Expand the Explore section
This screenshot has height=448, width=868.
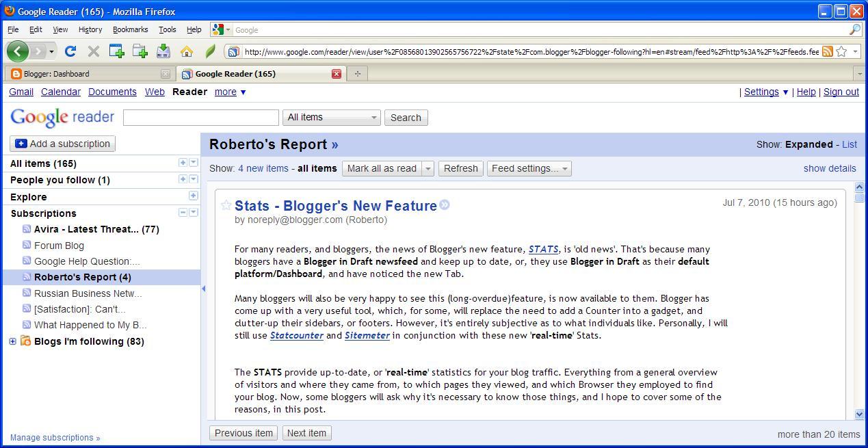tap(194, 196)
